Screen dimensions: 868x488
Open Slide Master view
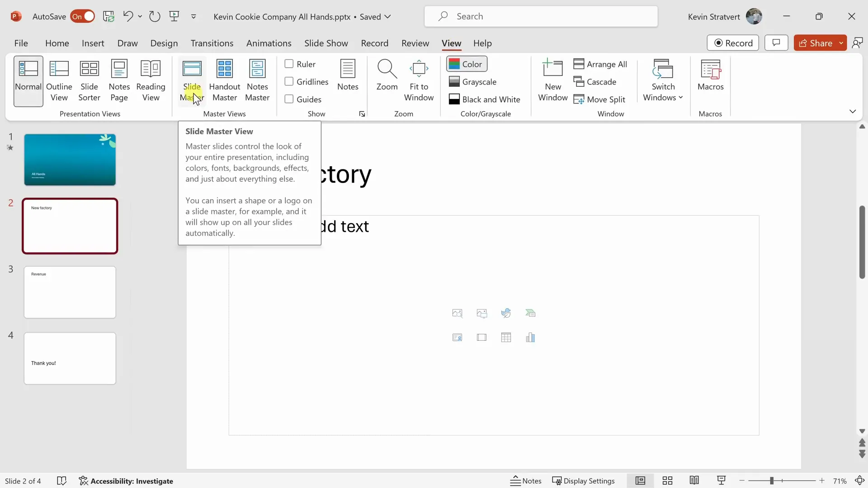[192, 81]
